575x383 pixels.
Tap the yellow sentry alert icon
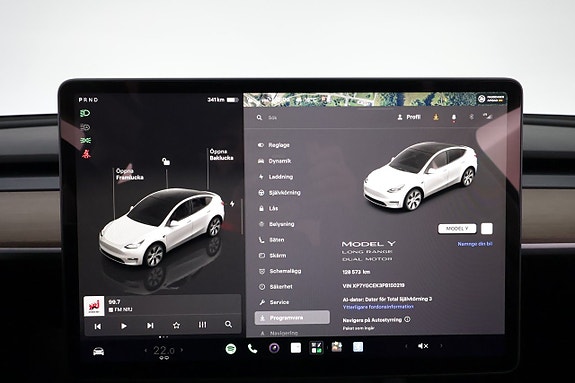436,117
